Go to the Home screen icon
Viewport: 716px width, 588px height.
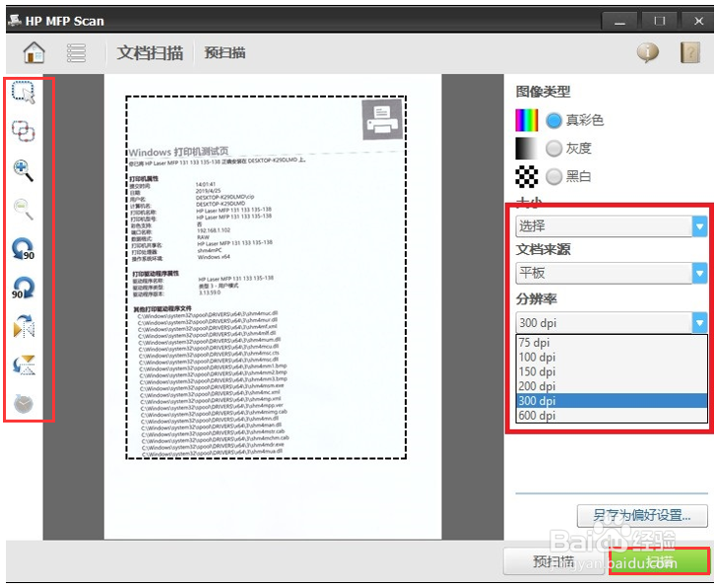click(x=34, y=52)
